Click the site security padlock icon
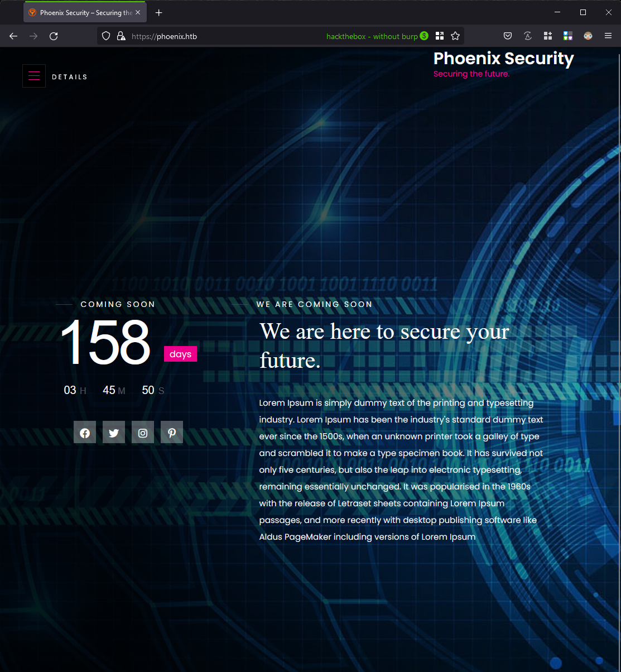This screenshot has width=621, height=672. [121, 36]
